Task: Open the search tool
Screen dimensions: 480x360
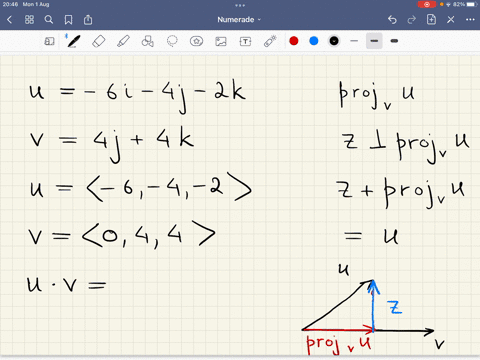Action: (49, 20)
